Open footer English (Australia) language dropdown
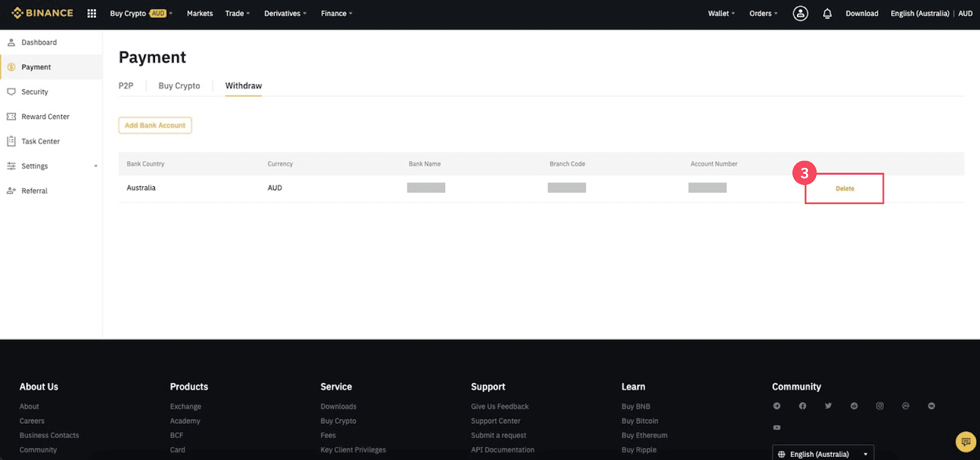980x460 pixels. [823, 454]
